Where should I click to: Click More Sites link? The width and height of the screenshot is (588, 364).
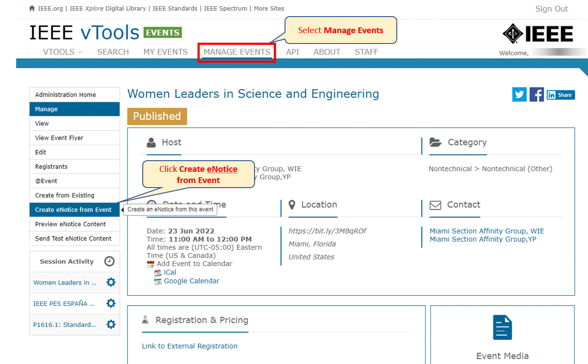[x=269, y=9]
